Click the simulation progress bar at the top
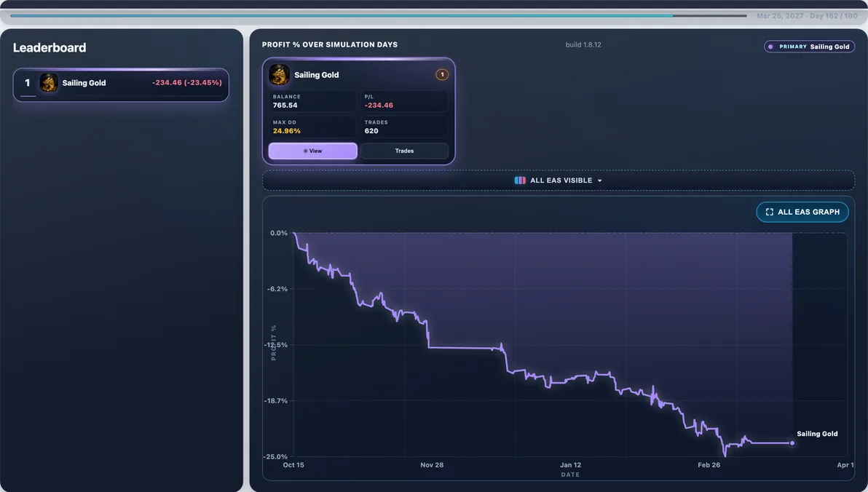The width and height of the screenshot is (868, 492). [379, 16]
